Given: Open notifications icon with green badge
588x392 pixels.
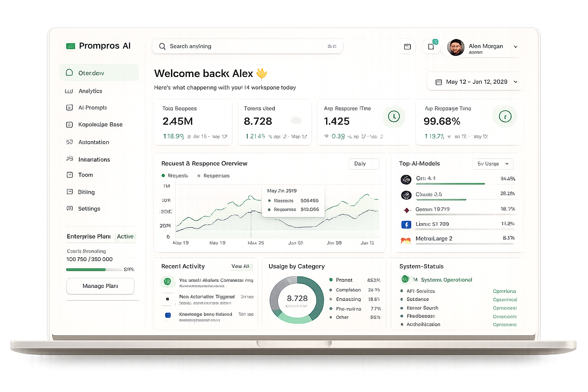Looking at the screenshot, I should [x=431, y=47].
